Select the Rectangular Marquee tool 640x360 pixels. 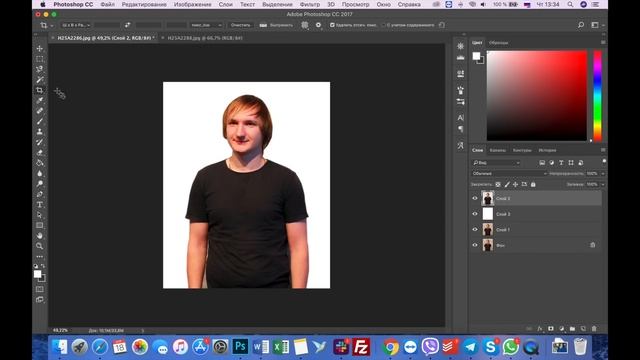(40, 59)
